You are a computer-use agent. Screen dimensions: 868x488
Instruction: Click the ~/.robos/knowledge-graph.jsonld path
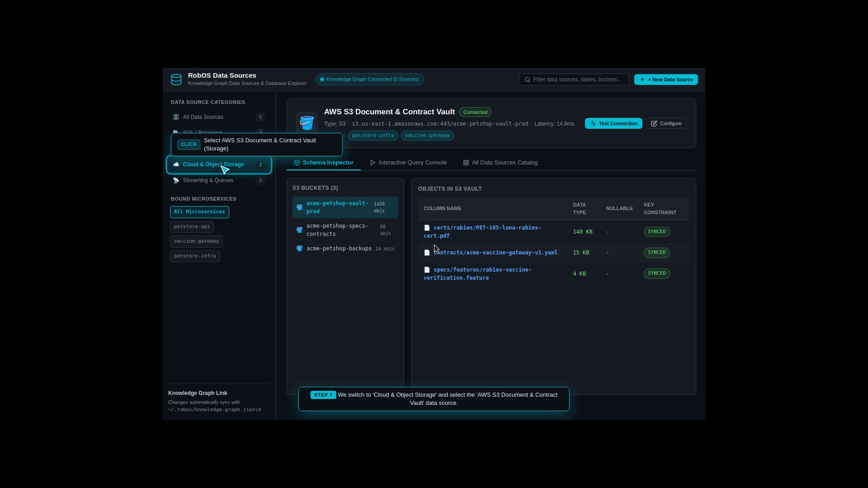(214, 410)
